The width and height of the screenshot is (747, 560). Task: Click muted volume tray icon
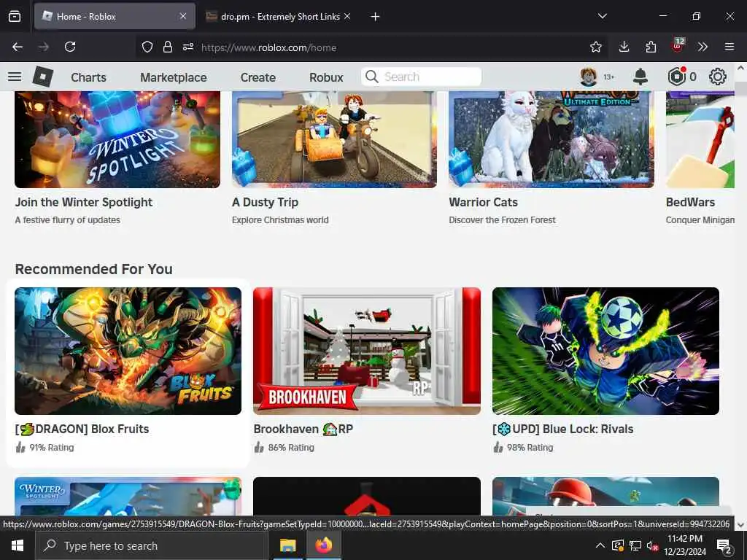point(652,545)
